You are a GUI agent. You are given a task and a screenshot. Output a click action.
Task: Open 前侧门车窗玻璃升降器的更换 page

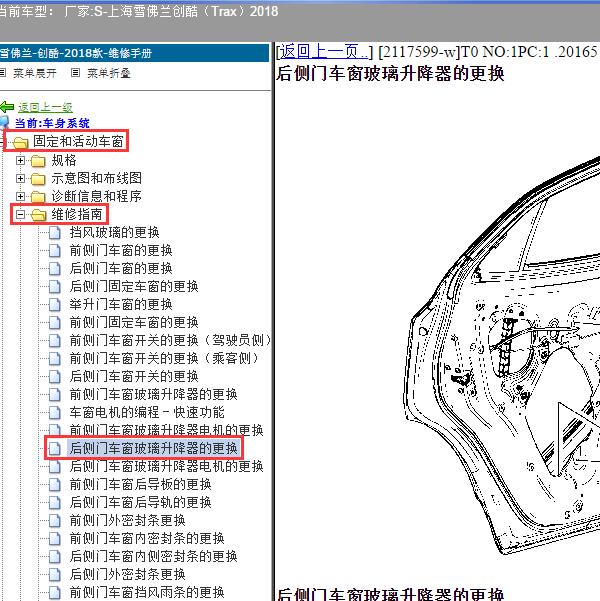click(153, 394)
